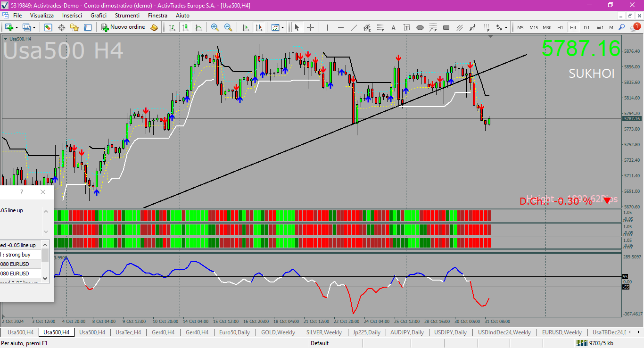Open the Inserisci menu
The height and width of the screenshot is (348, 644).
coord(72,16)
